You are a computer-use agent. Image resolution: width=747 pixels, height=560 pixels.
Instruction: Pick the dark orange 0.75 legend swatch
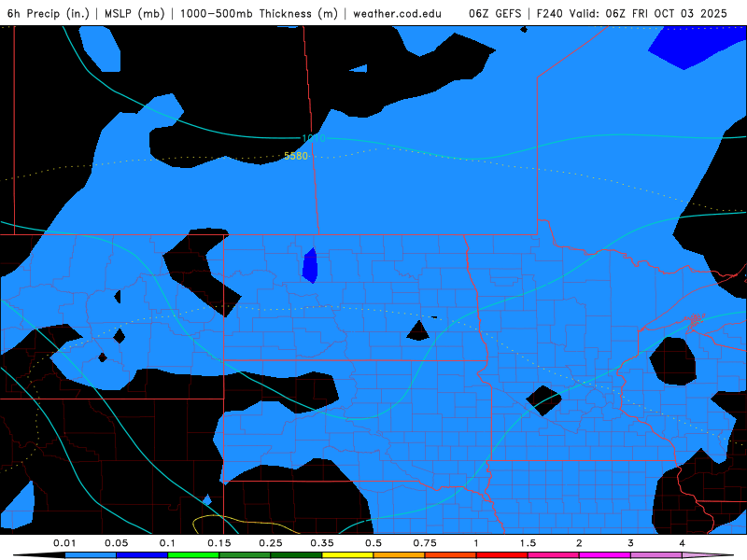click(451, 555)
